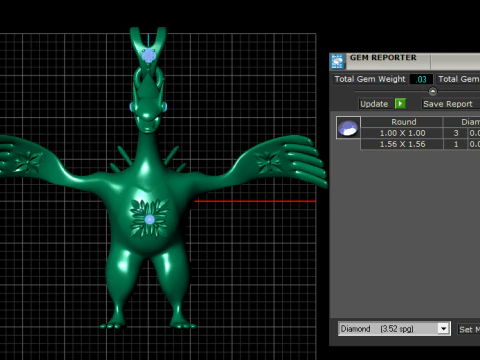Open the Diamond material dropdown arrow
The height and width of the screenshot is (360, 480).
tap(443, 329)
